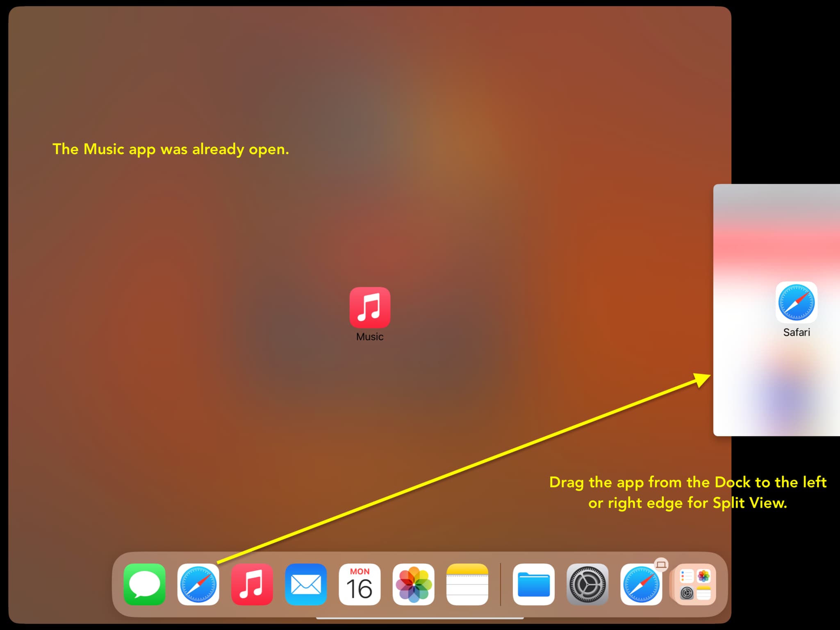Open the Files app in the Dock
The image size is (840, 630).
pyautogui.click(x=533, y=584)
